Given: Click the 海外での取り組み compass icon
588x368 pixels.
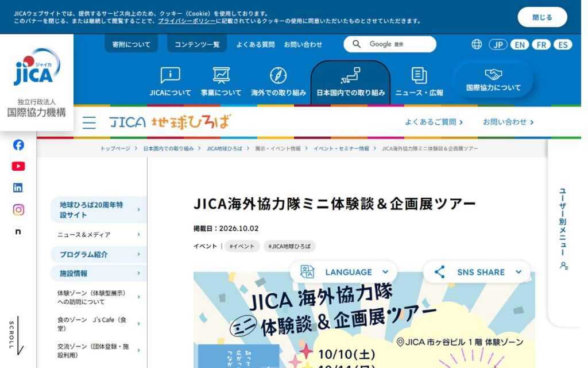Looking at the screenshot, I should pyautogui.click(x=278, y=75).
